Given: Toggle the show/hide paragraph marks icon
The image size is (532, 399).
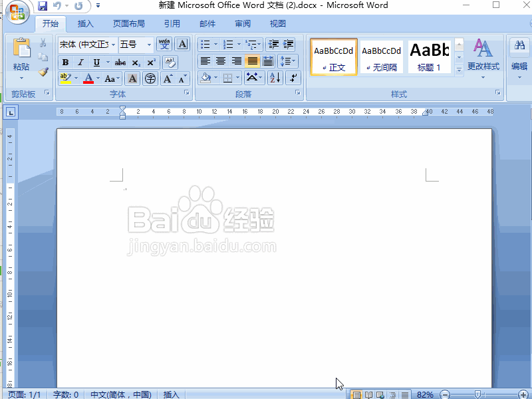Looking at the screenshot, I should coord(293,78).
